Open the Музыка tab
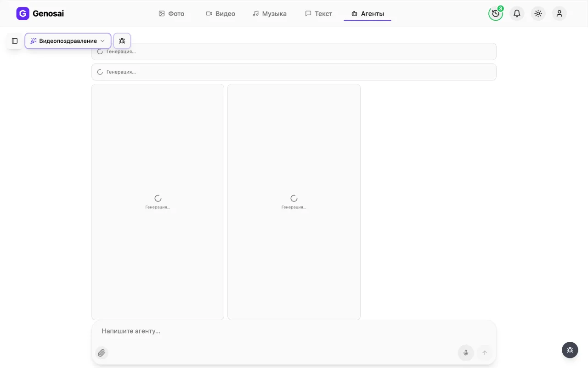The height and width of the screenshot is (368, 588). pos(270,14)
